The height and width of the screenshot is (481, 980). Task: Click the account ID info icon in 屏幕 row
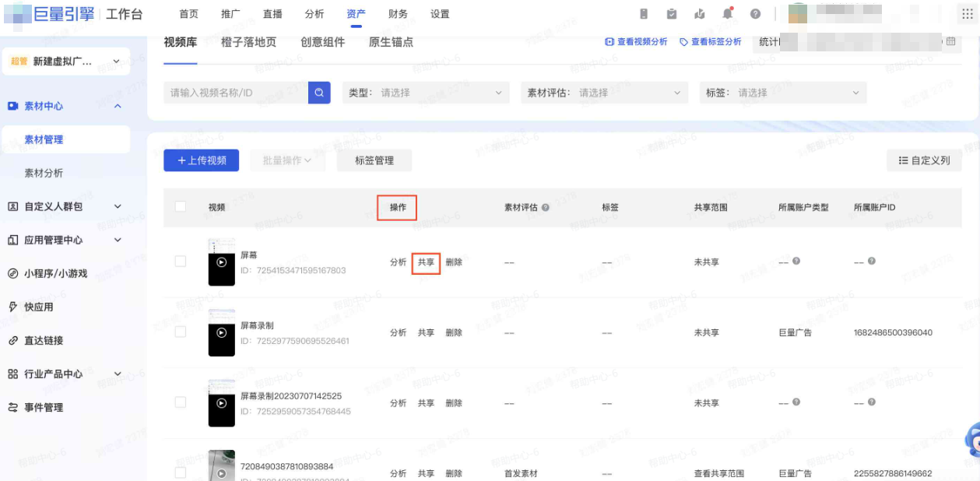pyautogui.click(x=872, y=262)
